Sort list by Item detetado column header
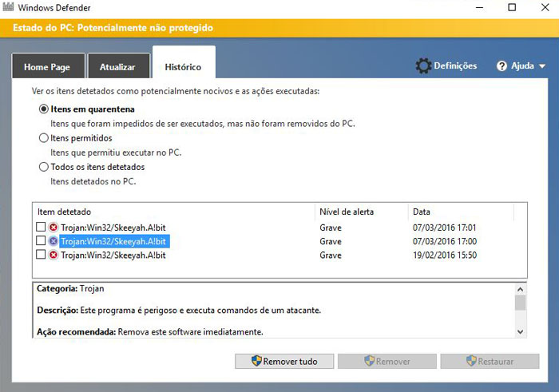This screenshot has height=392, width=559. pos(174,212)
